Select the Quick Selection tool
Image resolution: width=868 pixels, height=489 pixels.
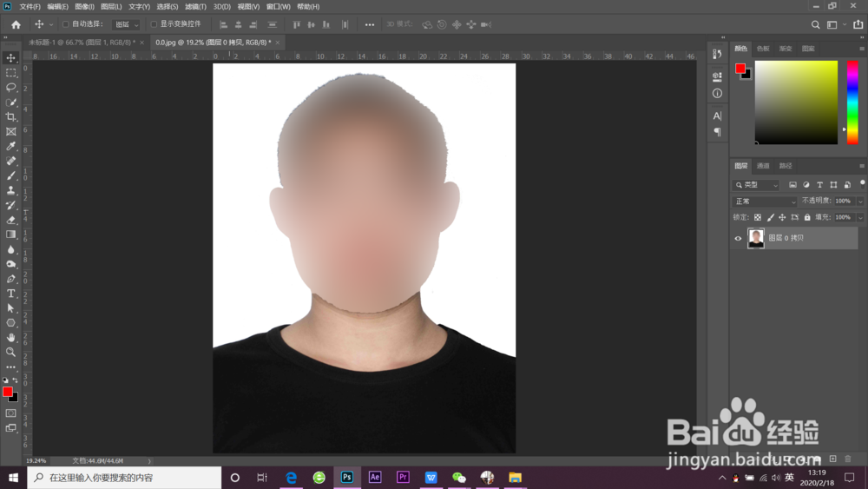10,102
